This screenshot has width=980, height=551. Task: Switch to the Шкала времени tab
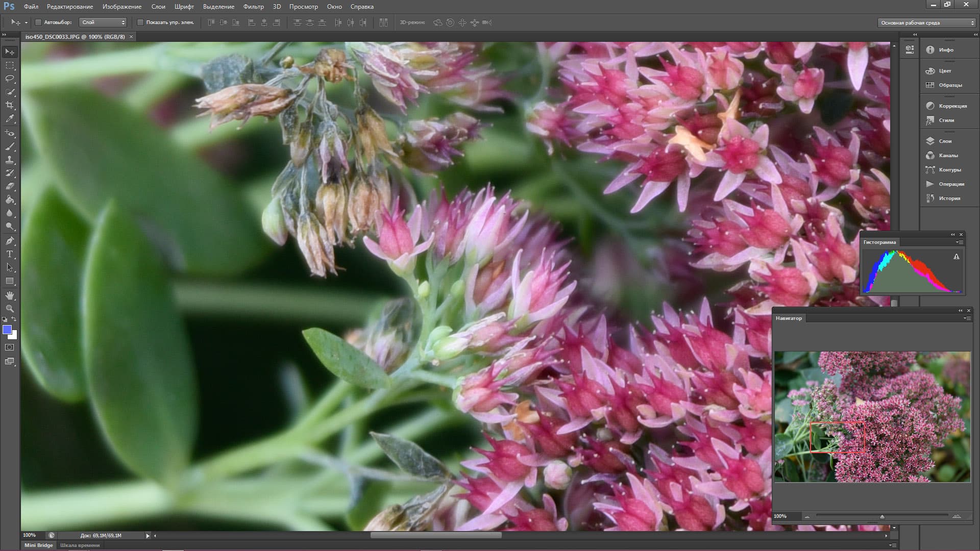[x=80, y=545]
